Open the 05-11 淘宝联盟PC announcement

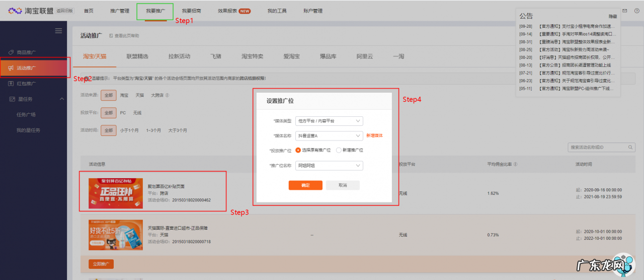pos(567,88)
